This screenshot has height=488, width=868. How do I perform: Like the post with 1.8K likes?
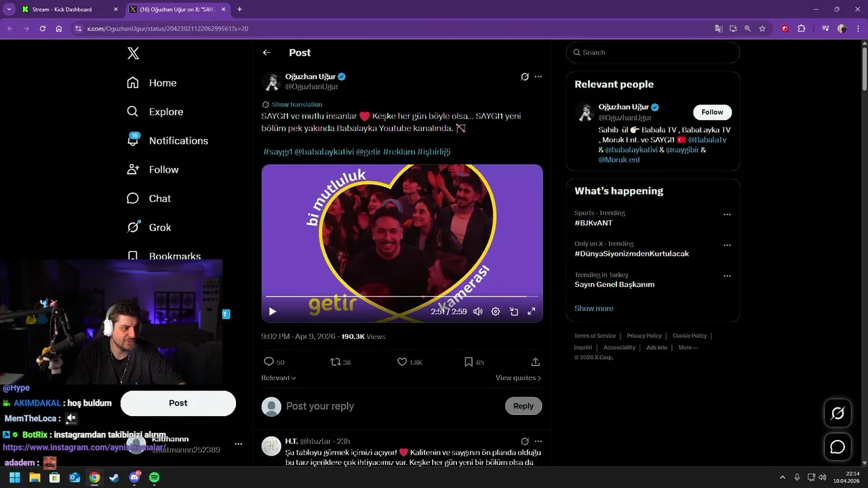click(x=410, y=362)
